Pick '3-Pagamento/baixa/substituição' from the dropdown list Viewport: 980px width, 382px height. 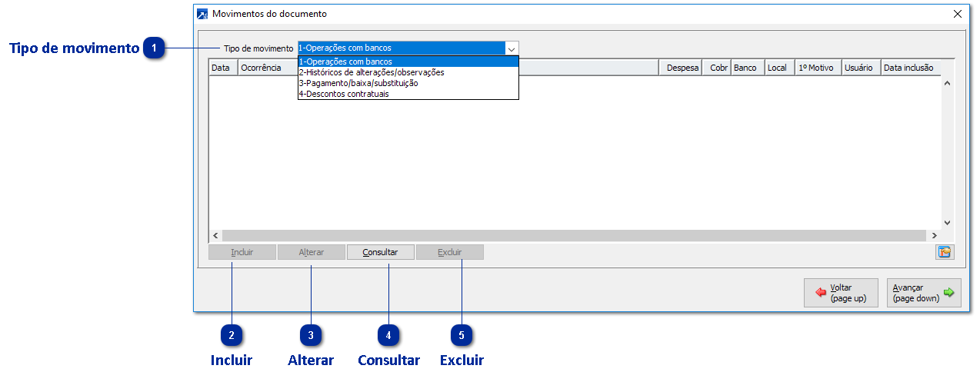point(408,83)
